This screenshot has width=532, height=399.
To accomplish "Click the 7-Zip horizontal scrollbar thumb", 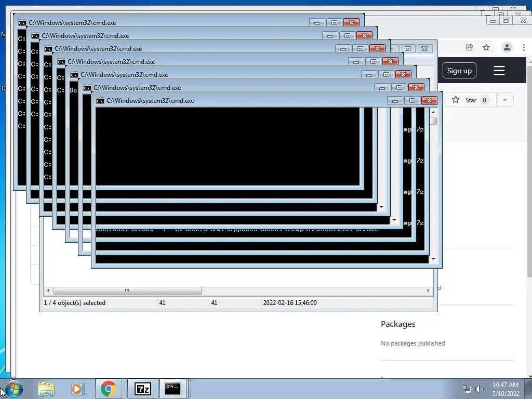I will [128, 290].
